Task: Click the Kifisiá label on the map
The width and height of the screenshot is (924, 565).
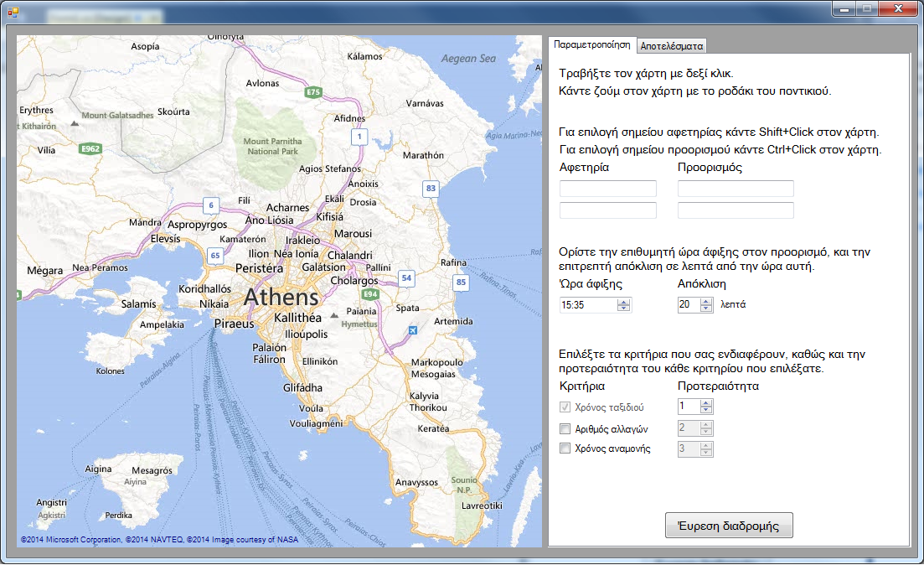Action: click(x=329, y=216)
